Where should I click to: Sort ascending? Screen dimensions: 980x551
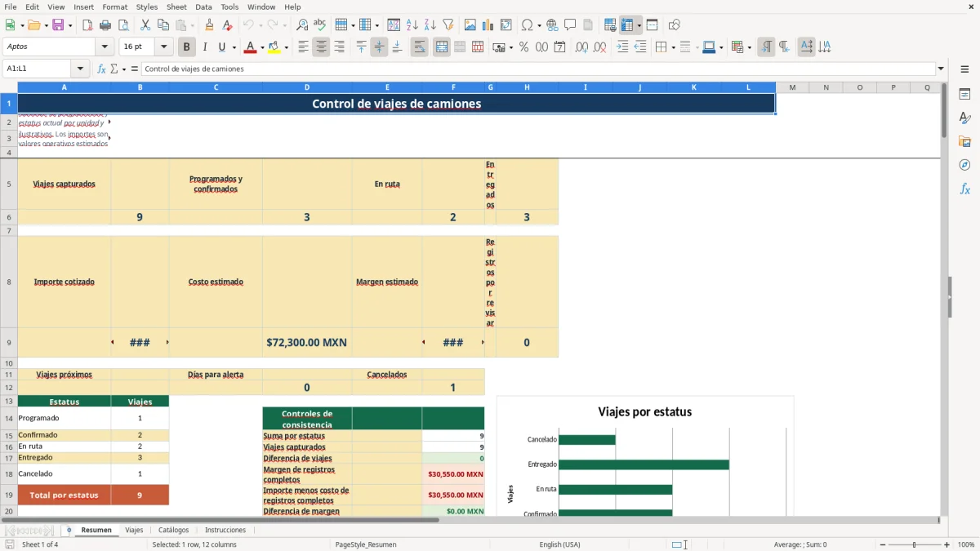click(x=412, y=25)
